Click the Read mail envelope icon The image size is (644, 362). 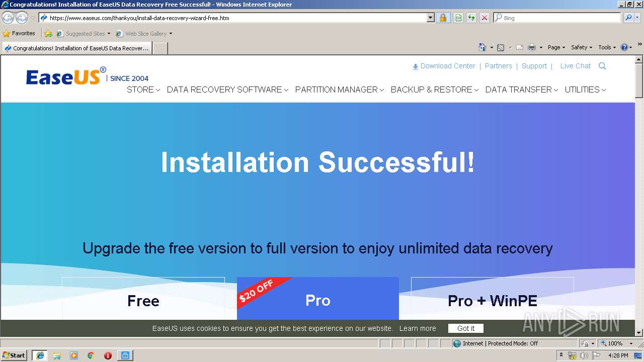[x=520, y=47]
